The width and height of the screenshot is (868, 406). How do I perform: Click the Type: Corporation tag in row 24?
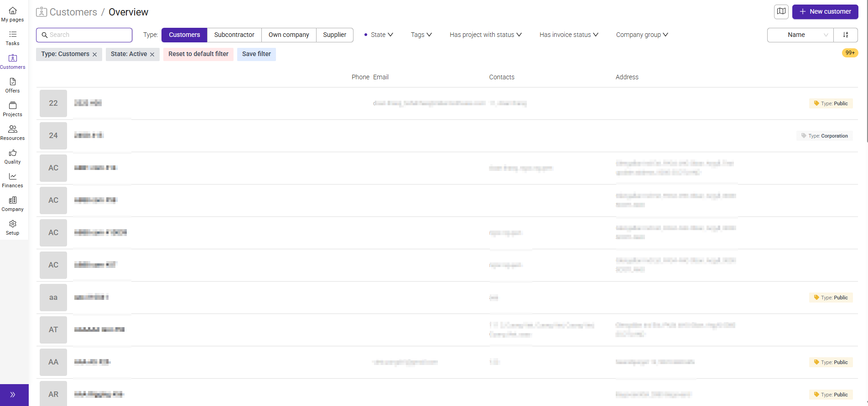click(825, 136)
